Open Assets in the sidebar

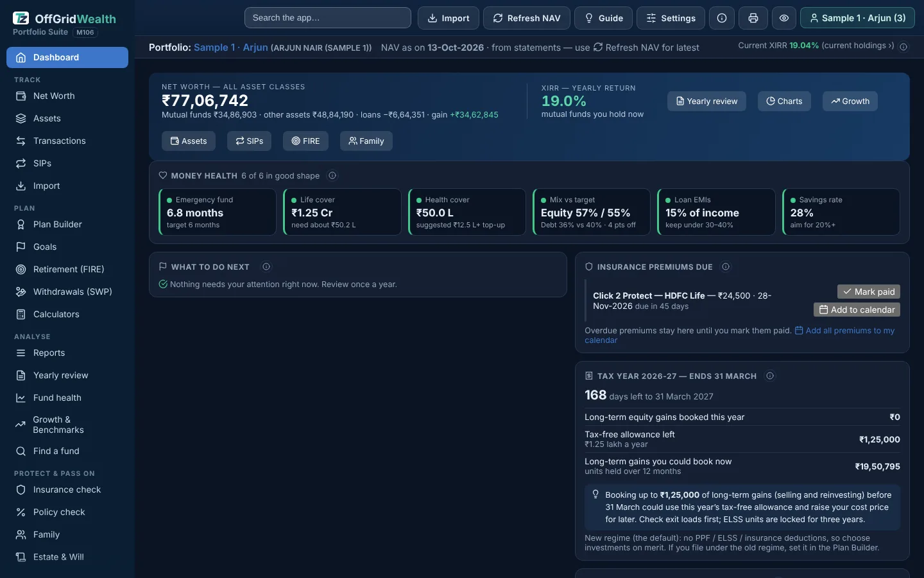coord(67,118)
